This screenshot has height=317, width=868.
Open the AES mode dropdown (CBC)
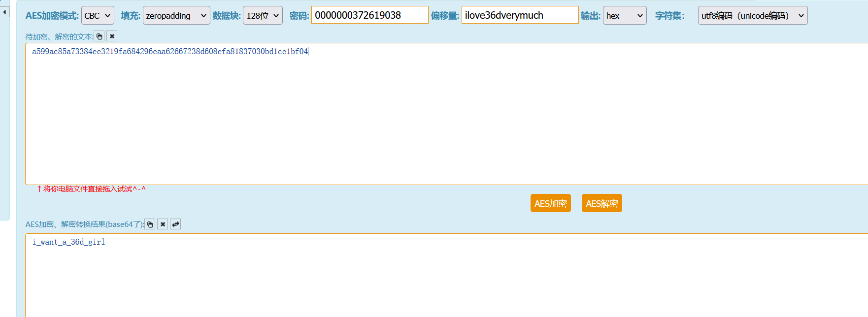pos(98,15)
